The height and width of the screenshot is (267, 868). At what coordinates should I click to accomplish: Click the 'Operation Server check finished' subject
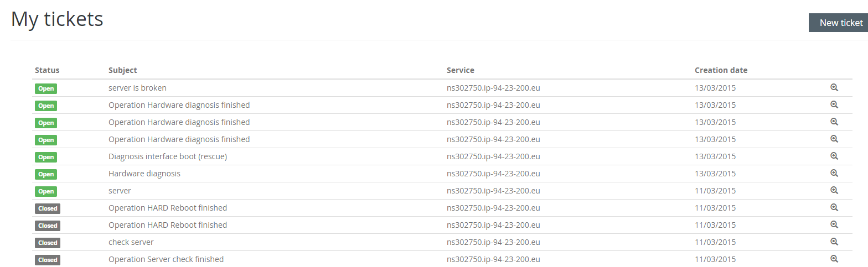tap(166, 259)
